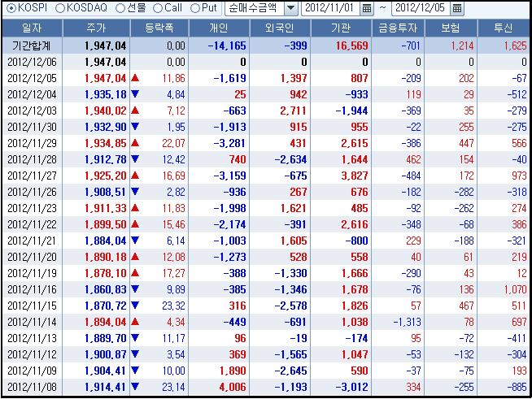Click the up arrow in the 2012/12/03 row
This screenshot has width=532, height=399.
(135, 111)
